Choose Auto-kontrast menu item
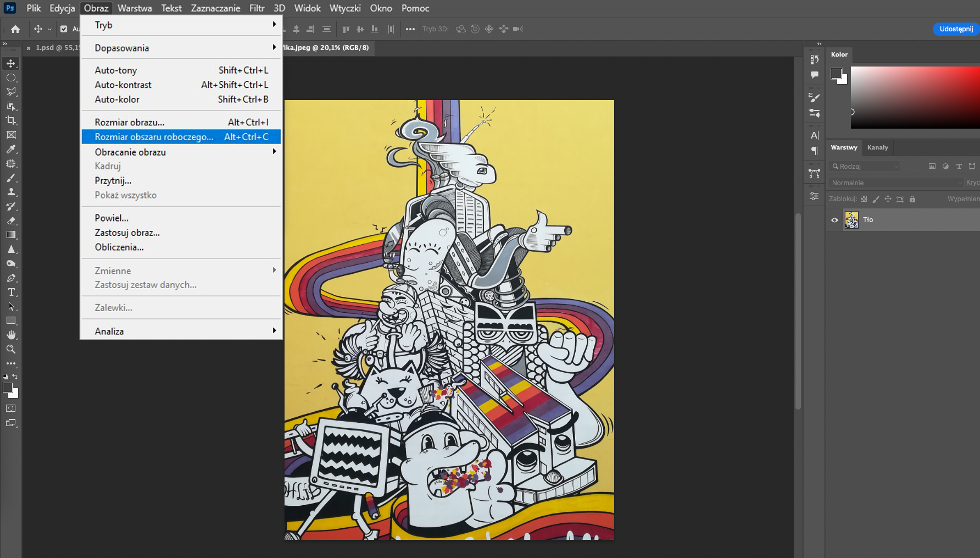 coord(181,85)
